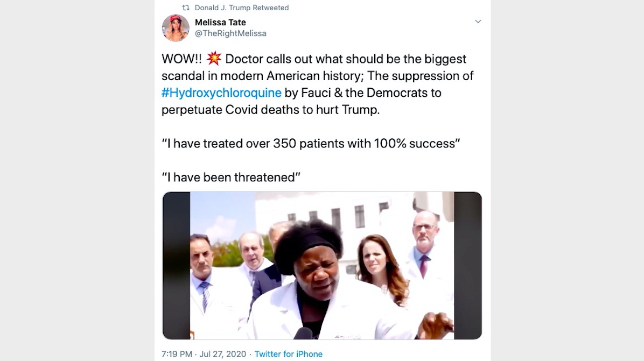Open the "Twitter for iPhone" source link
Screen dimensions: 644x361
288,354
